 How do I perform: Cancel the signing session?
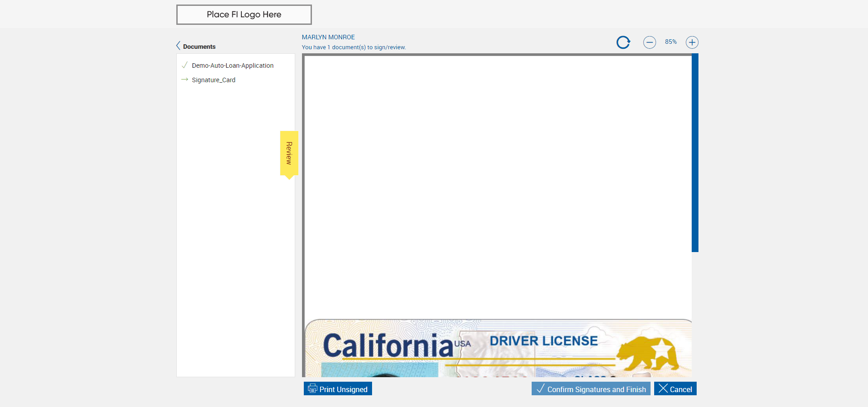click(x=675, y=389)
